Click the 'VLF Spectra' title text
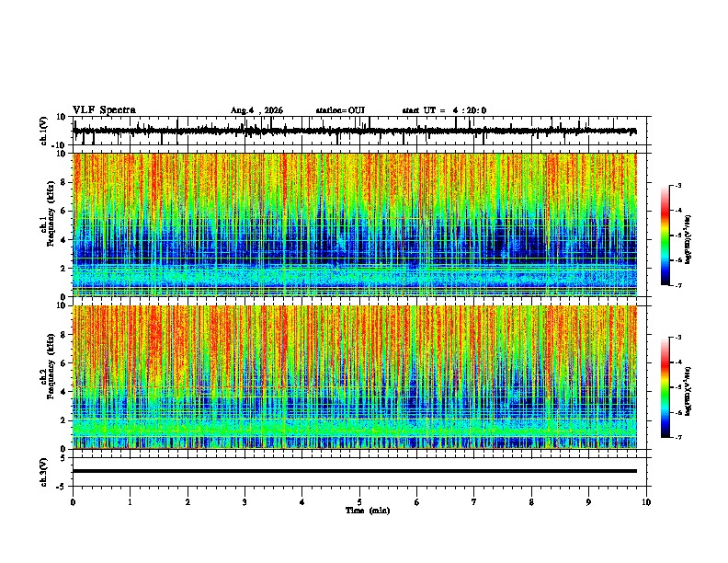This screenshot has width=728, height=563. (x=104, y=110)
